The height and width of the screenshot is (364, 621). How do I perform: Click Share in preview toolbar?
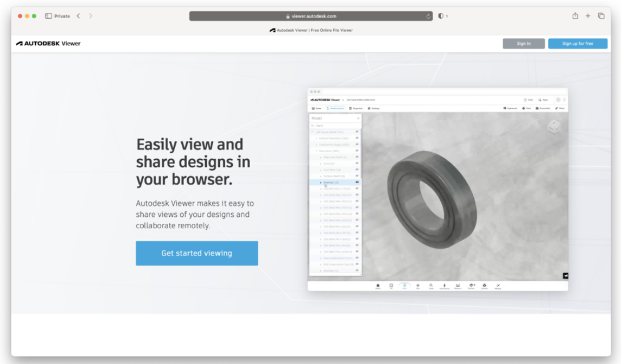coord(560,108)
